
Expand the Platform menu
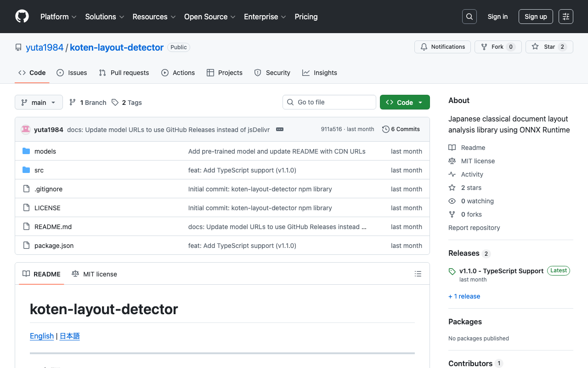point(58,17)
